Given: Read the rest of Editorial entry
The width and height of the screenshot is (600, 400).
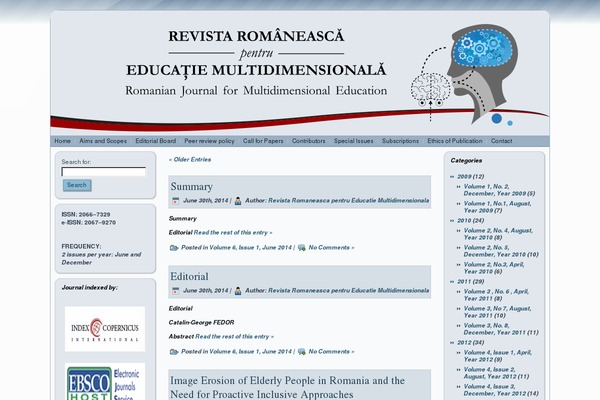Looking at the screenshot, I should 235,337.
